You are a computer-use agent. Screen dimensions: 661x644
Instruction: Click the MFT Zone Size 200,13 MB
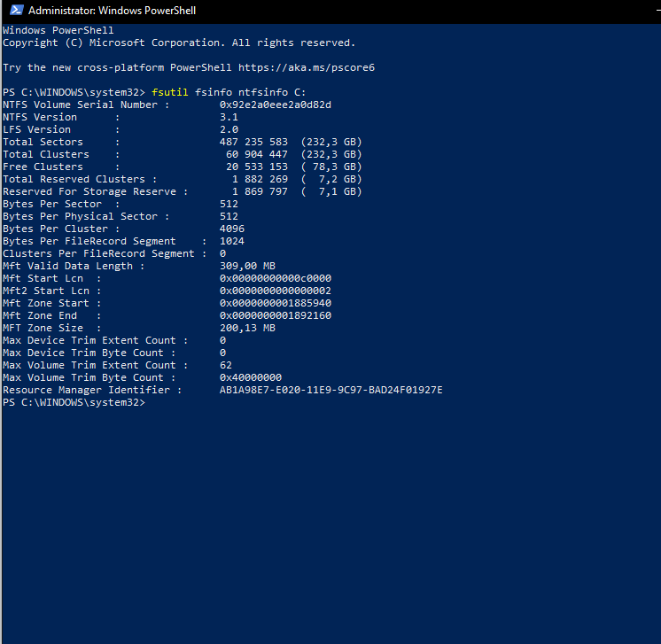pos(247,328)
